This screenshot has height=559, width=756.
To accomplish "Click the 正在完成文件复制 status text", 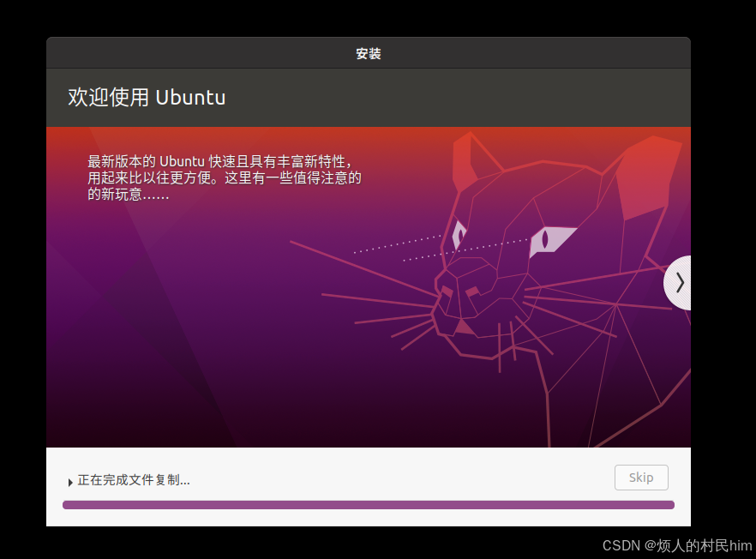I will click(134, 480).
